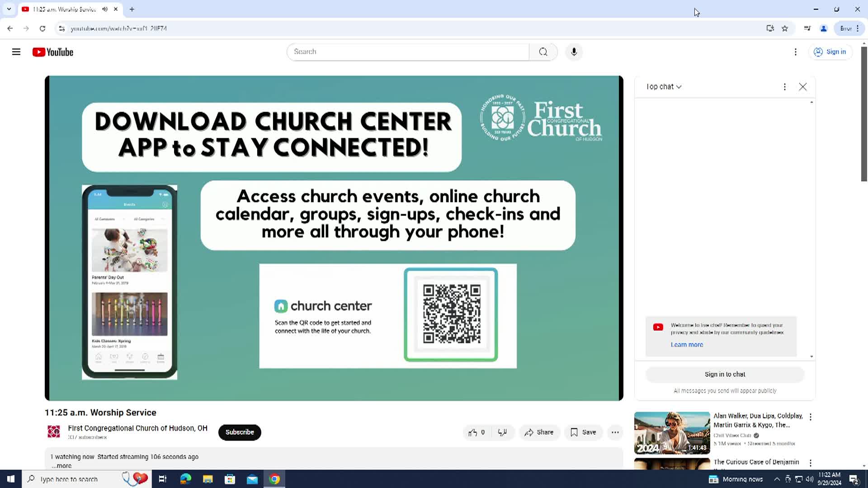This screenshot has height=488, width=868.
Task: Open YouTube settings three-dot menu
Action: [796, 52]
